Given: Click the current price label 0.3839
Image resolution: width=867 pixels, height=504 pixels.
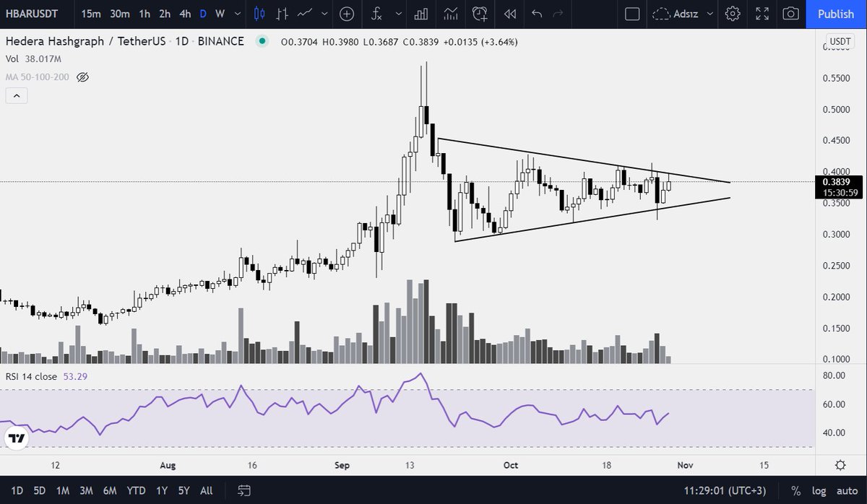Looking at the screenshot, I should pyautogui.click(x=836, y=183).
